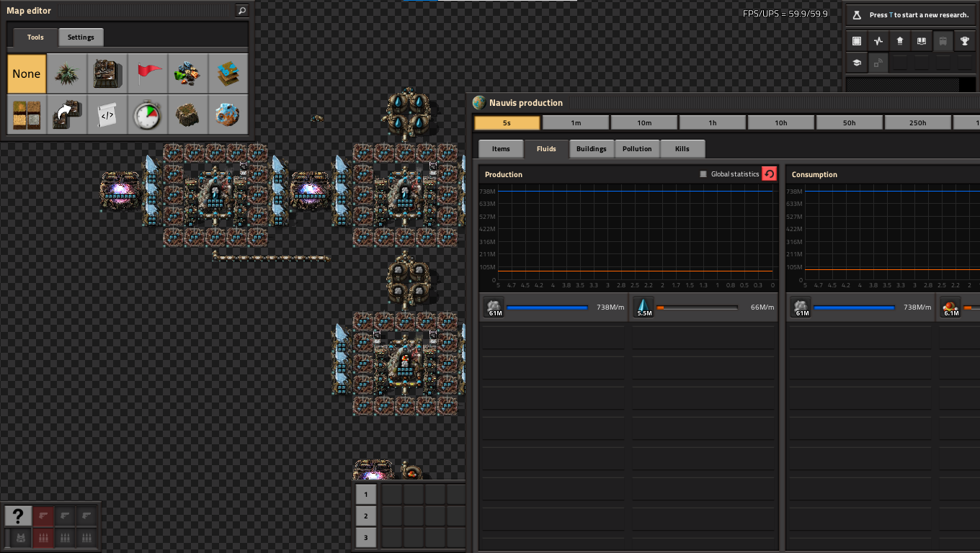Image resolution: width=980 pixels, height=553 pixels.
Task: Open the Settings tab in Map editor
Action: (x=81, y=37)
